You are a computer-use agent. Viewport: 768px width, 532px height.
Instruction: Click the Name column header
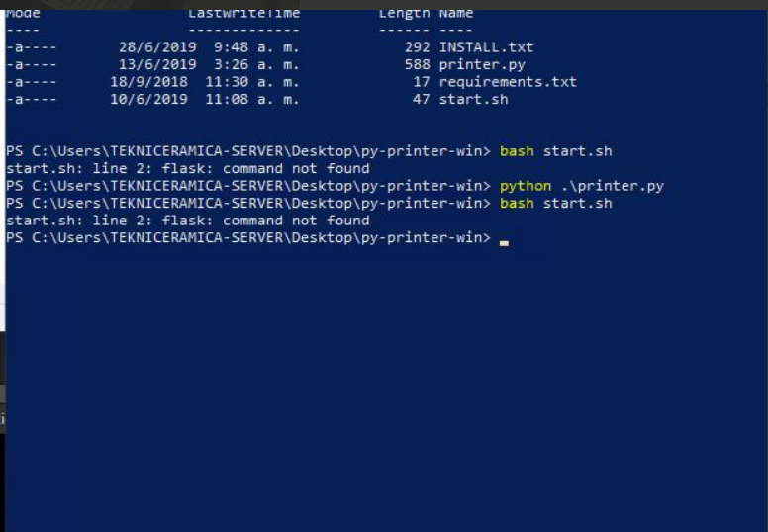[x=455, y=14]
